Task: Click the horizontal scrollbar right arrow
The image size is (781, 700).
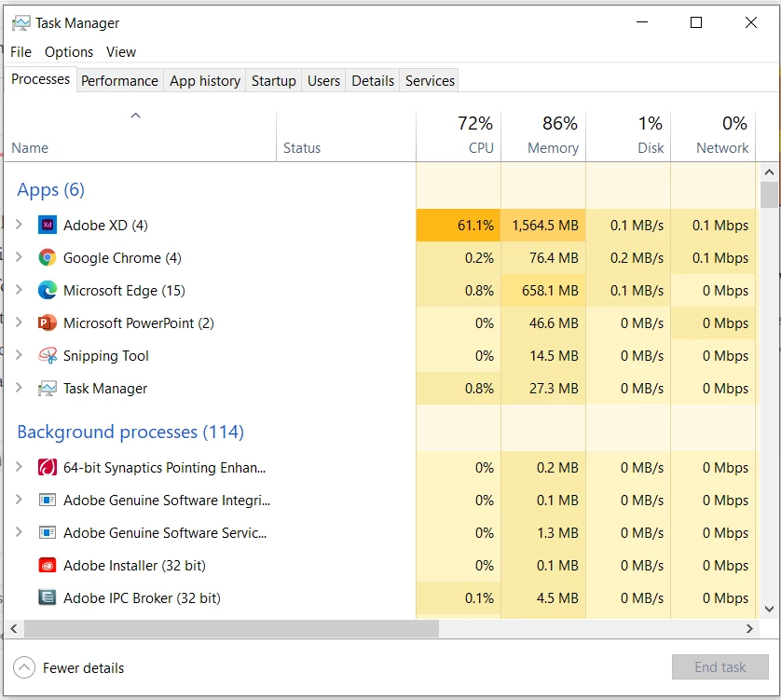Action: click(x=749, y=629)
